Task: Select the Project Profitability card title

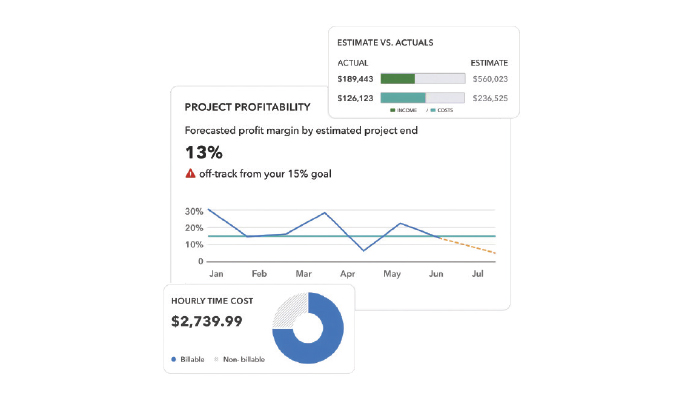Action: pos(247,107)
